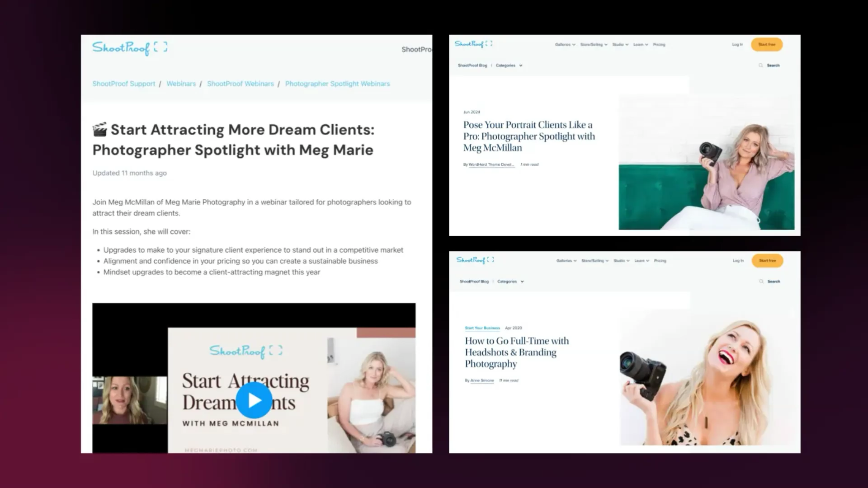Expand the Galleries dropdown in top blog page
The height and width of the screenshot is (488, 868).
click(565, 45)
